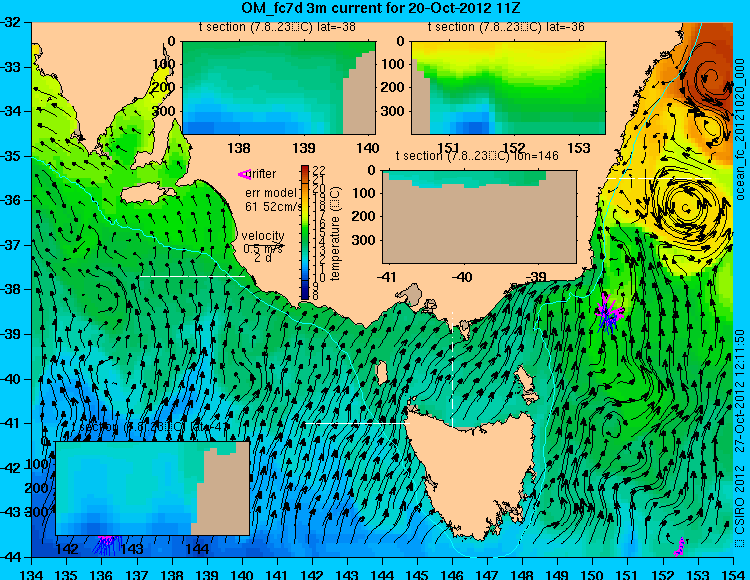The width and height of the screenshot is (750, 580).
Task: Click the 'velocity' legend label
Action: point(263,236)
